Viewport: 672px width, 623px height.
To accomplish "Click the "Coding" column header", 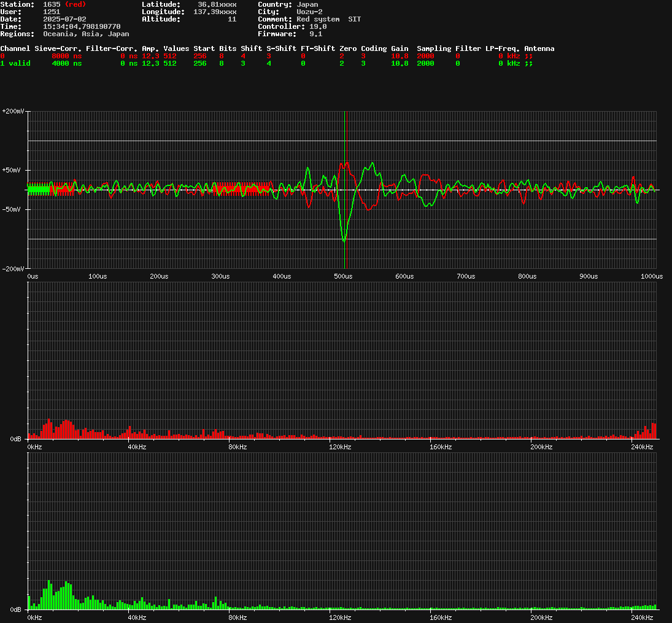I will point(374,48).
